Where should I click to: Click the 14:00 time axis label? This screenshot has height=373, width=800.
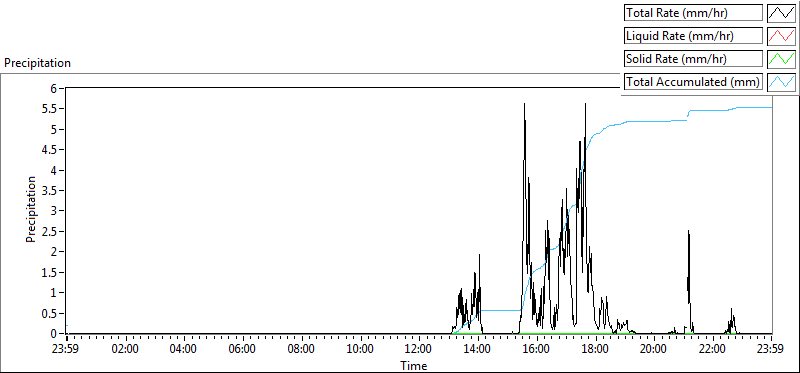coord(478,350)
